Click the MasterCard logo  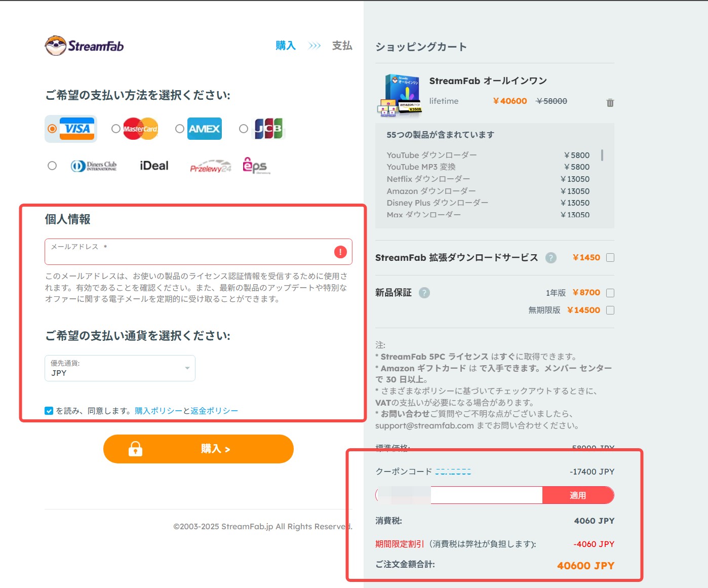141,129
